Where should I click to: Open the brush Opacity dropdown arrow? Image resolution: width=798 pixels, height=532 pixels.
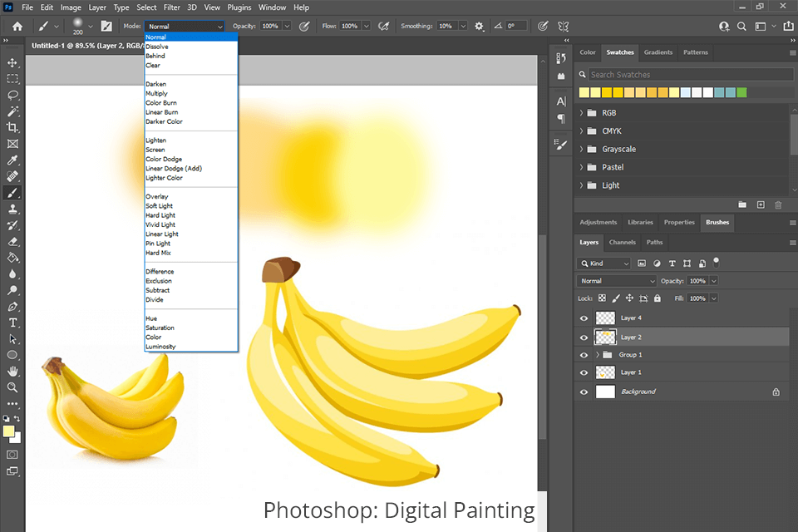point(287,26)
